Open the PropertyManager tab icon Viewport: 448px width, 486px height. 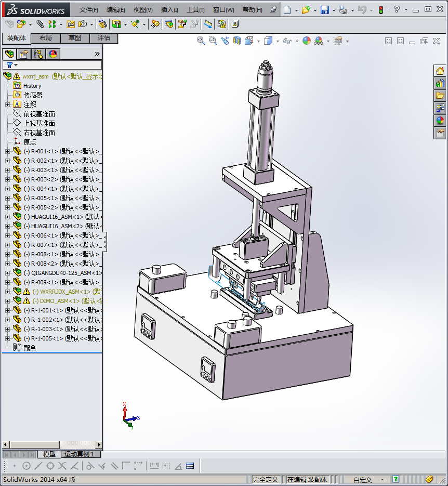tap(24, 54)
